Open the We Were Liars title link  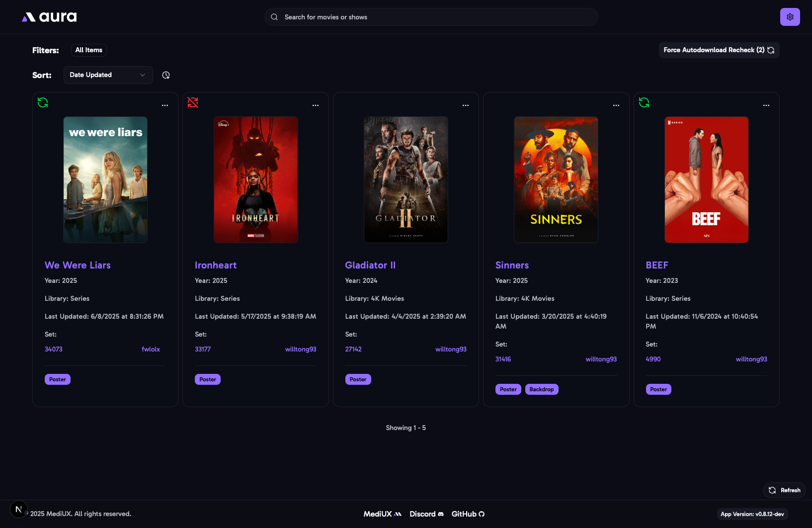[x=78, y=265]
